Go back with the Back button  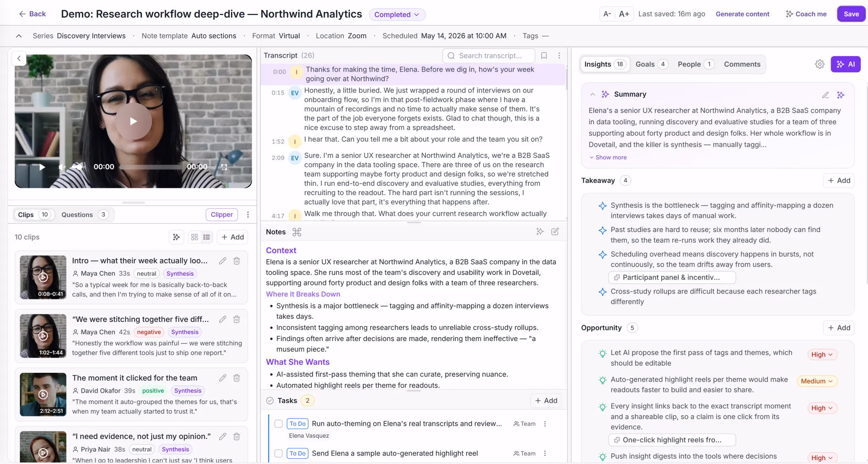click(32, 14)
